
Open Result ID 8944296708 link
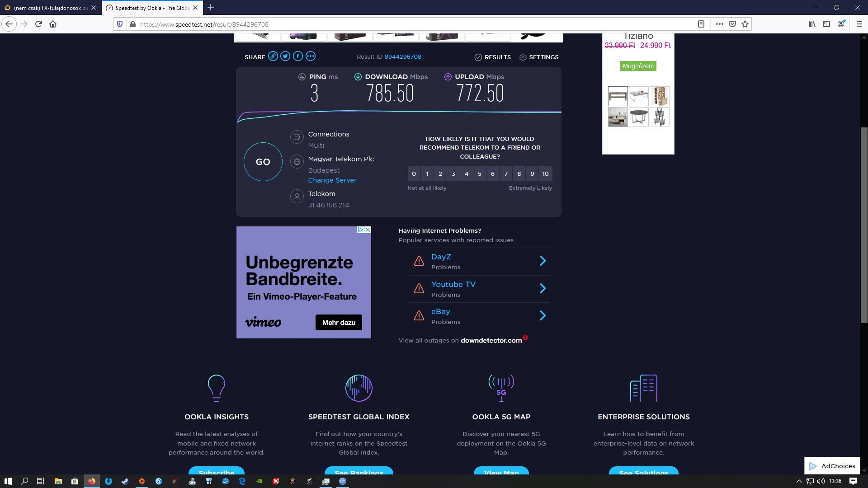tap(403, 57)
